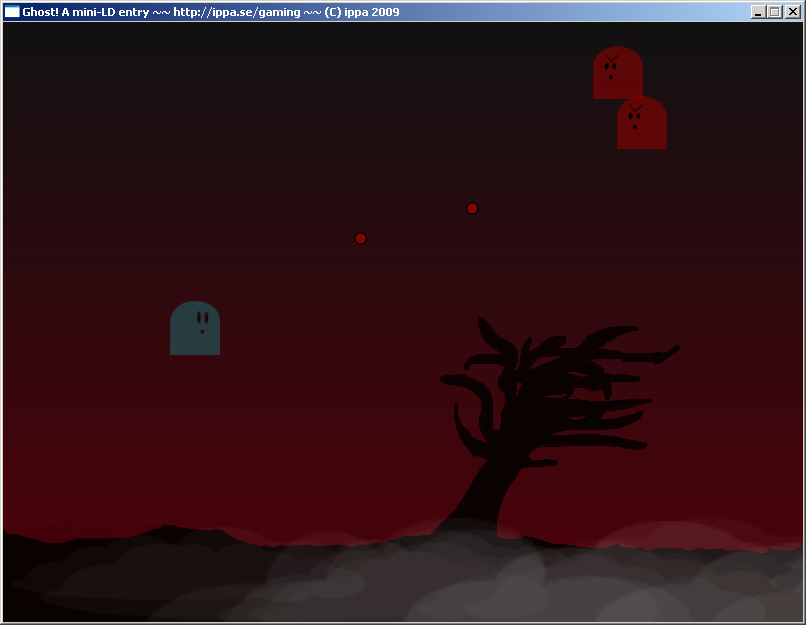Click the Ghost! mini-LD entry title text

coord(211,12)
